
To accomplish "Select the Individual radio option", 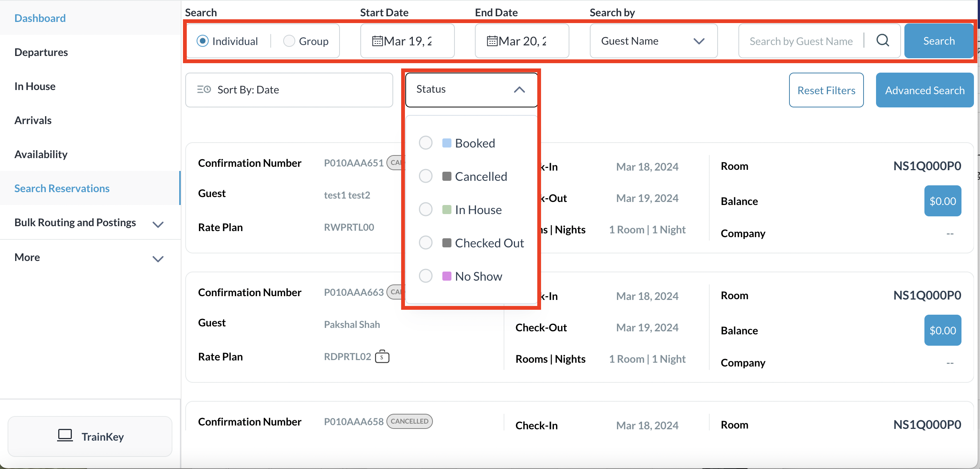I will pyautogui.click(x=203, y=41).
